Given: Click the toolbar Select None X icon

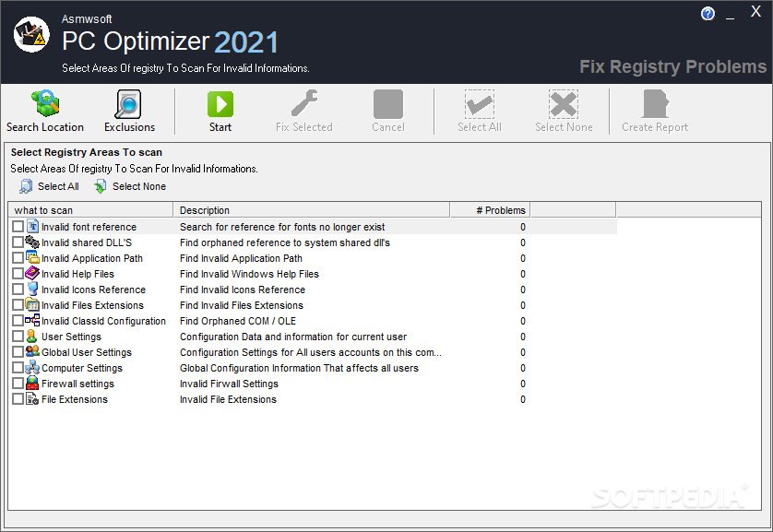Looking at the screenshot, I should pos(564,104).
